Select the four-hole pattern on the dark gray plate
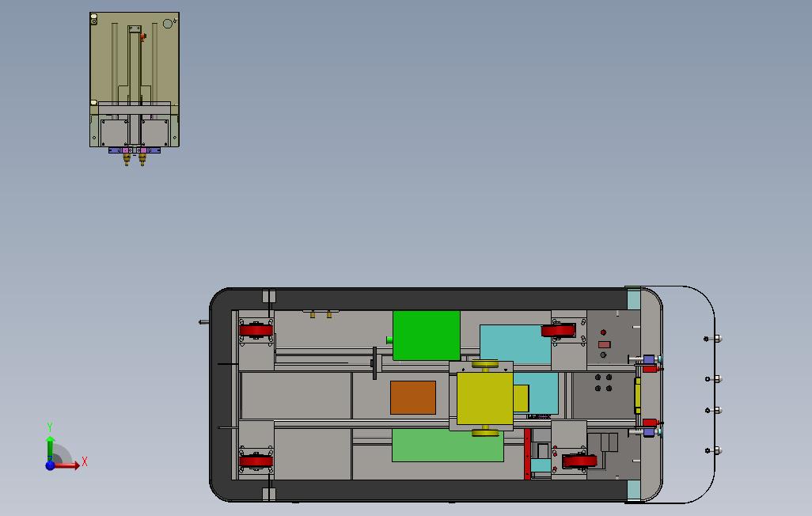Image resolution: width=812 pixels, height=516 pixels. pyautogui.click(x=603, y=383)
